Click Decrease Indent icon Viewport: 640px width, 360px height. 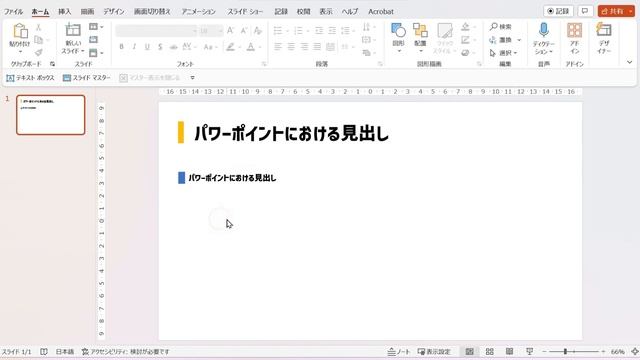tap(319, 31)
